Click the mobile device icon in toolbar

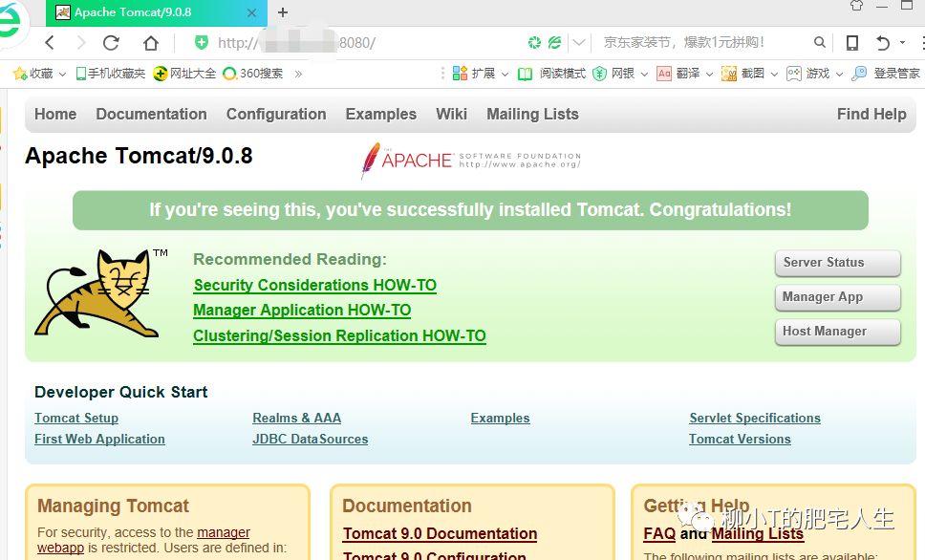click(x=851, y=42)
